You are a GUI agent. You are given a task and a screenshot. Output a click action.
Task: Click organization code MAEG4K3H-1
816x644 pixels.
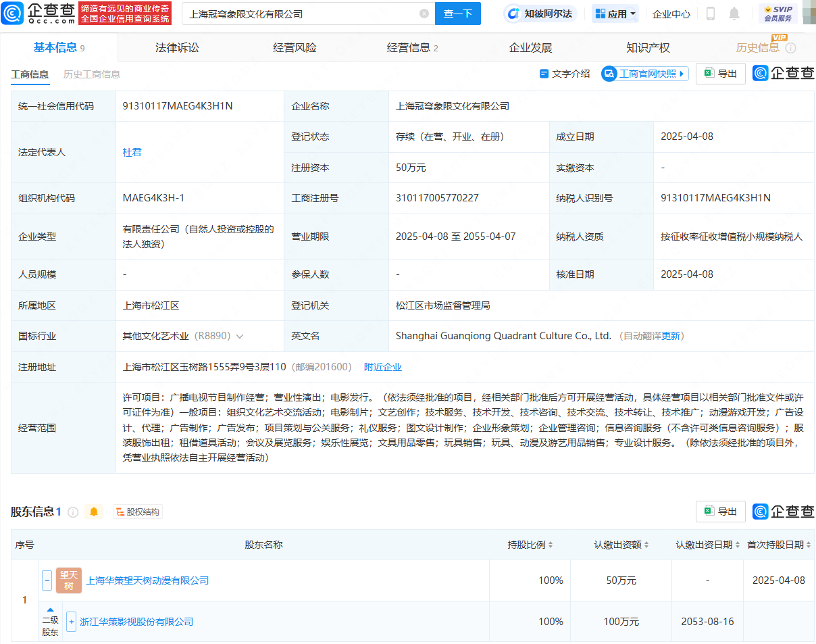(153, 198)
